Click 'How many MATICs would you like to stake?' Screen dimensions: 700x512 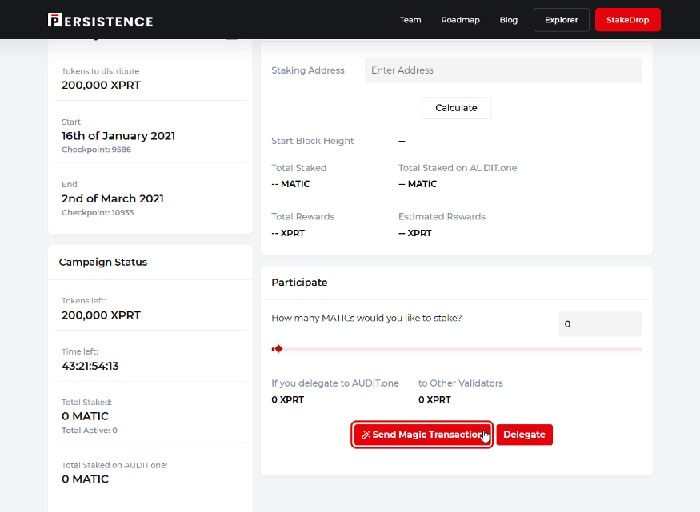click(x=367, y=318)
